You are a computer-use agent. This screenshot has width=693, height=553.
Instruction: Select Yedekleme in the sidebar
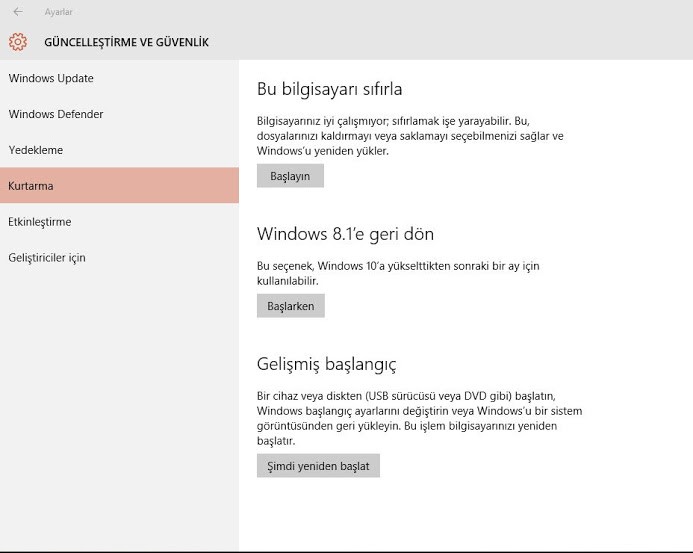point(119,150)
